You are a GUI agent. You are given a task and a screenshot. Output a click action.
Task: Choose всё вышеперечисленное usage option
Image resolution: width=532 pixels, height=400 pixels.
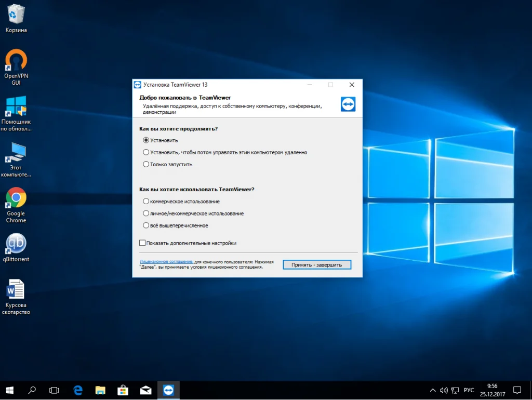(146, 225)
